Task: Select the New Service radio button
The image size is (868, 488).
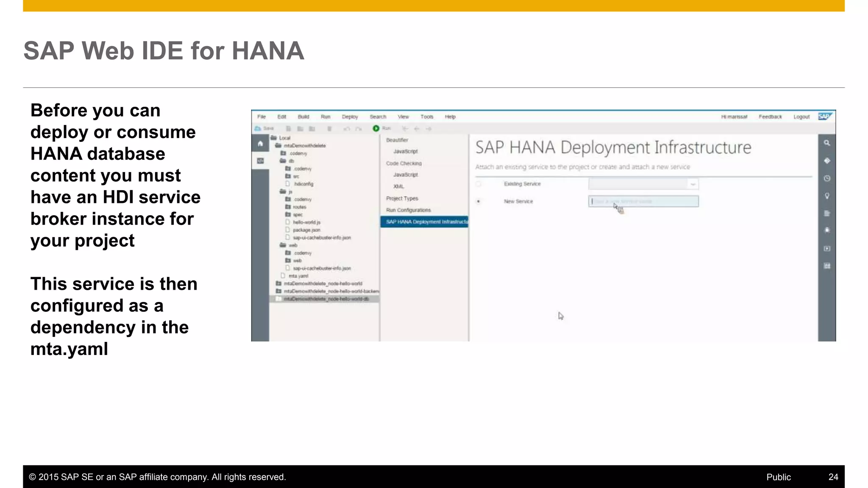Action: point(479,201)
